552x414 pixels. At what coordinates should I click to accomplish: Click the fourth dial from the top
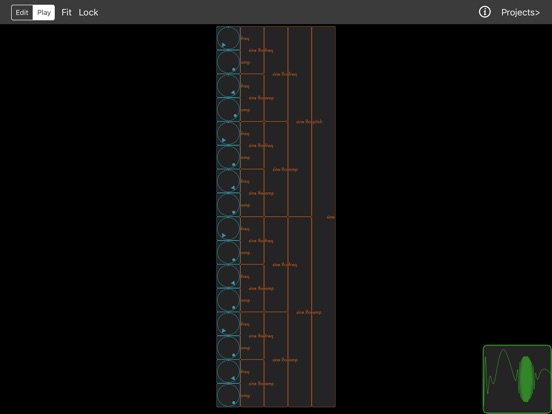[228, 109]
